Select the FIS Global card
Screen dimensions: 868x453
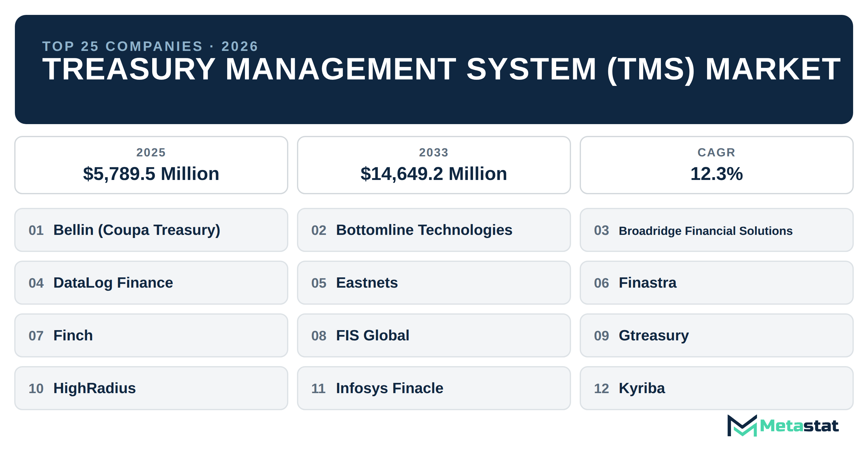434,336
